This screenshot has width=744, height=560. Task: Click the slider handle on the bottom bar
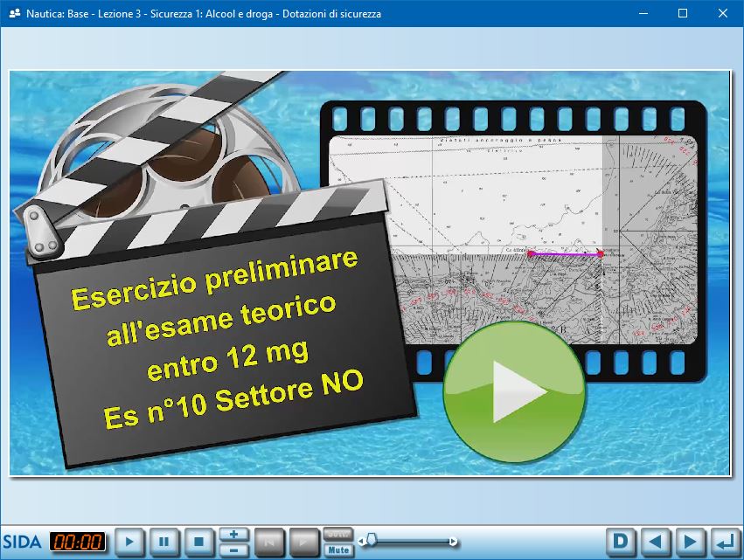click(x=372, y=540)
